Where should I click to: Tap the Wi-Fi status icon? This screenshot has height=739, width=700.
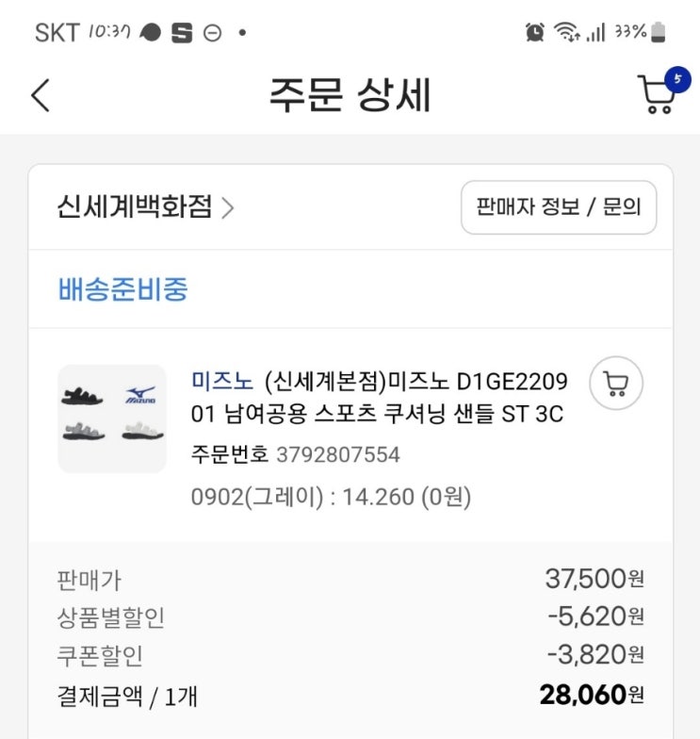(566, 33)
